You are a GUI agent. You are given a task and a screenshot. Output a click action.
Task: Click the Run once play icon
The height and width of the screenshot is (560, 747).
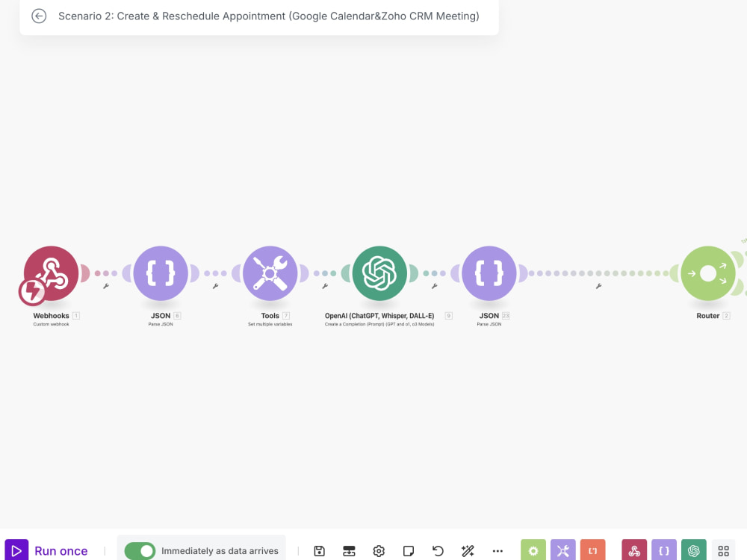pos(16,550)
